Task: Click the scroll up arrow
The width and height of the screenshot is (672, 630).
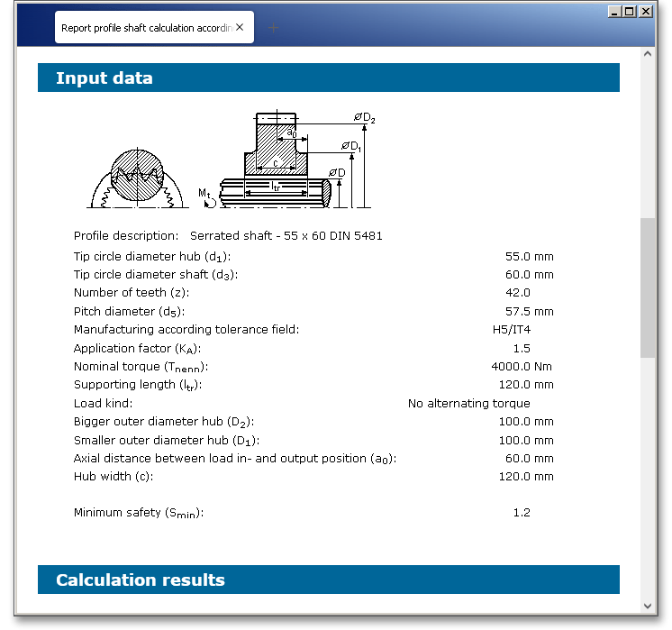Action: click(648, 54)
